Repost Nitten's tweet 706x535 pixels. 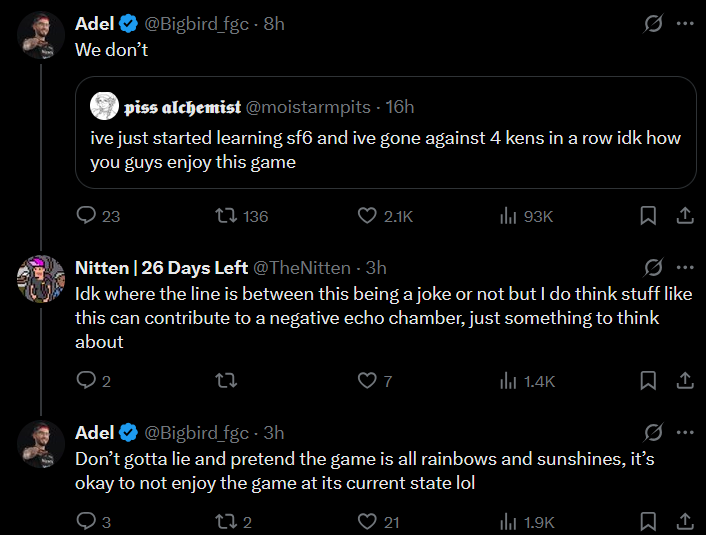[x=227, y=380]
